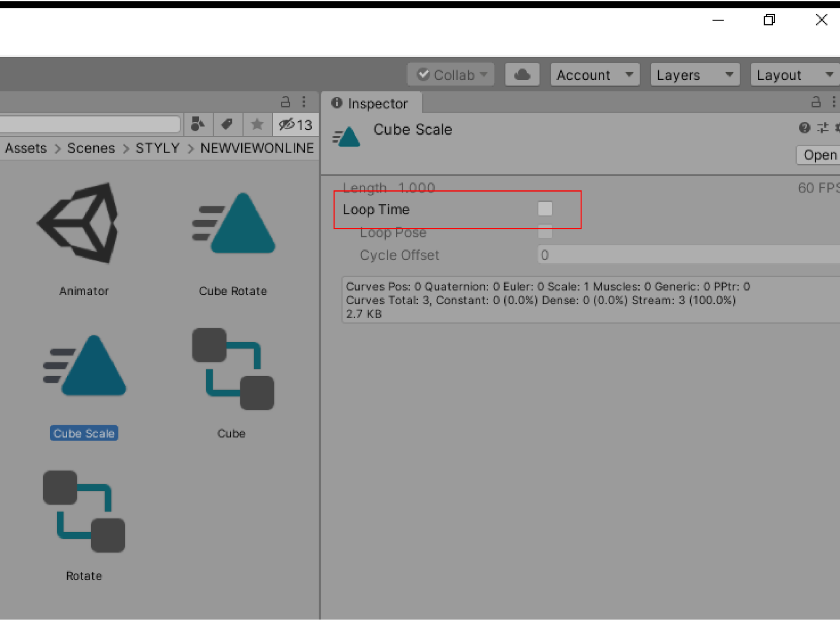
Task: Click the Inspector panel lock icon
Action: coord(816,102)
